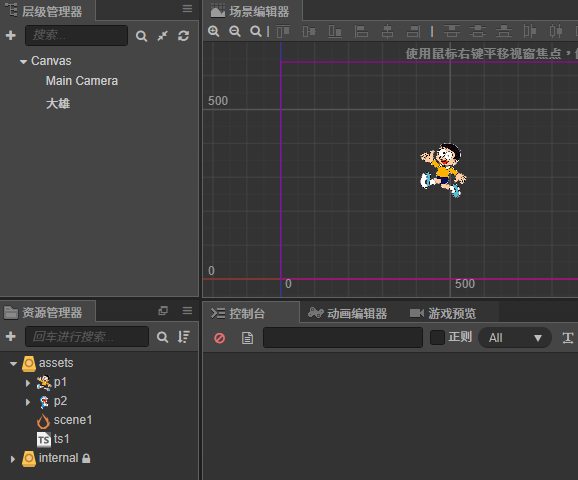
Task: Click hierarchy search magnifier icon
Action: (x=141, y=36)
